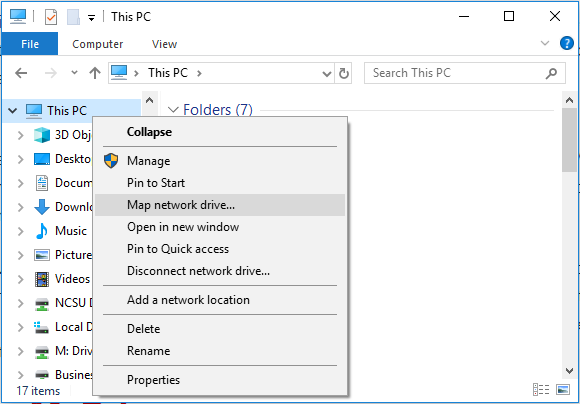Click the Properties checkmark icon in title bar

click(x=51, y=17)
